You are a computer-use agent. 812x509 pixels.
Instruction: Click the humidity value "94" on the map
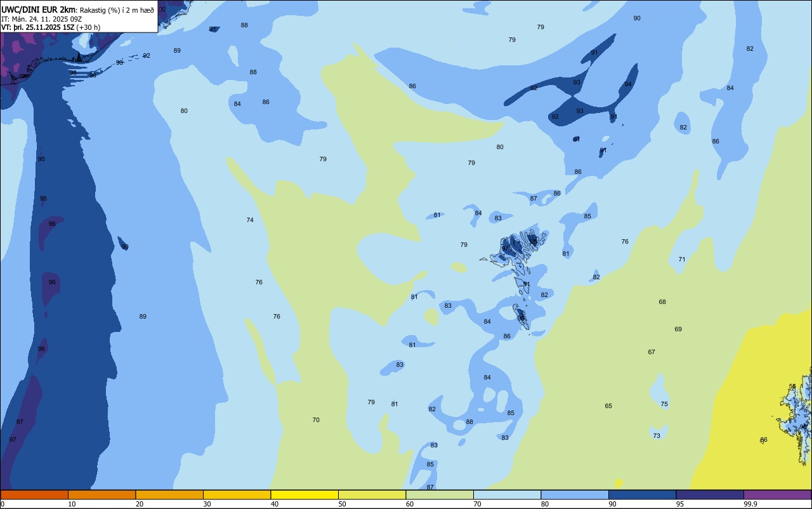click(x=628, y=84)
